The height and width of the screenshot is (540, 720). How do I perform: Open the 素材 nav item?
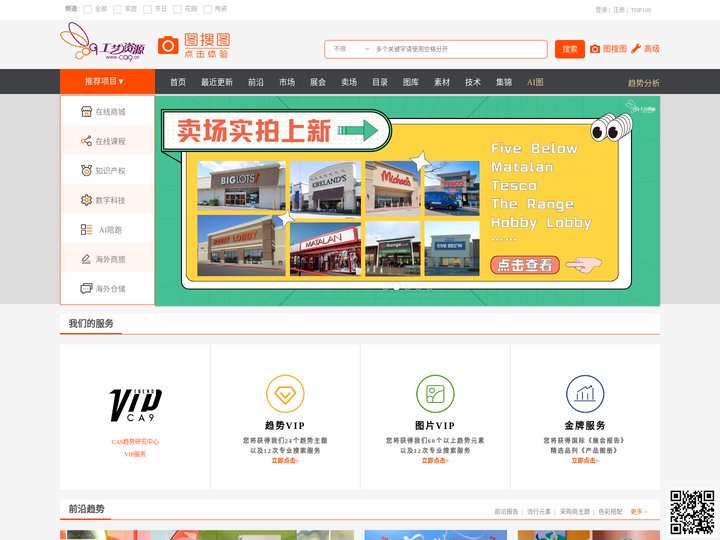[x=442, y=82]
